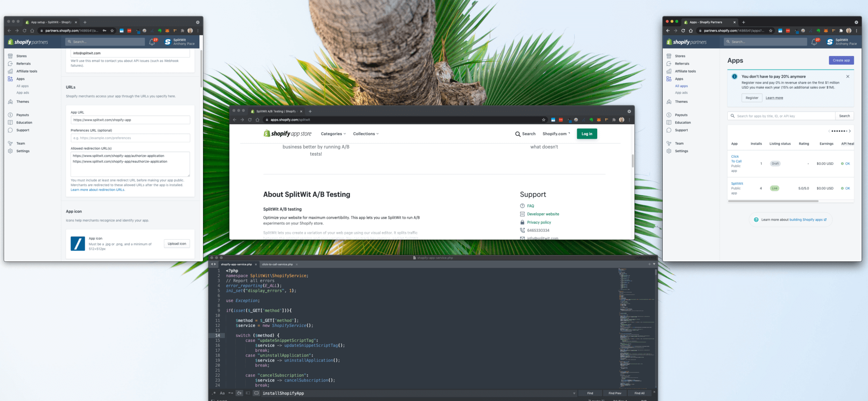
Task: Expand Collections dropdown in app store
Action: 365,134
